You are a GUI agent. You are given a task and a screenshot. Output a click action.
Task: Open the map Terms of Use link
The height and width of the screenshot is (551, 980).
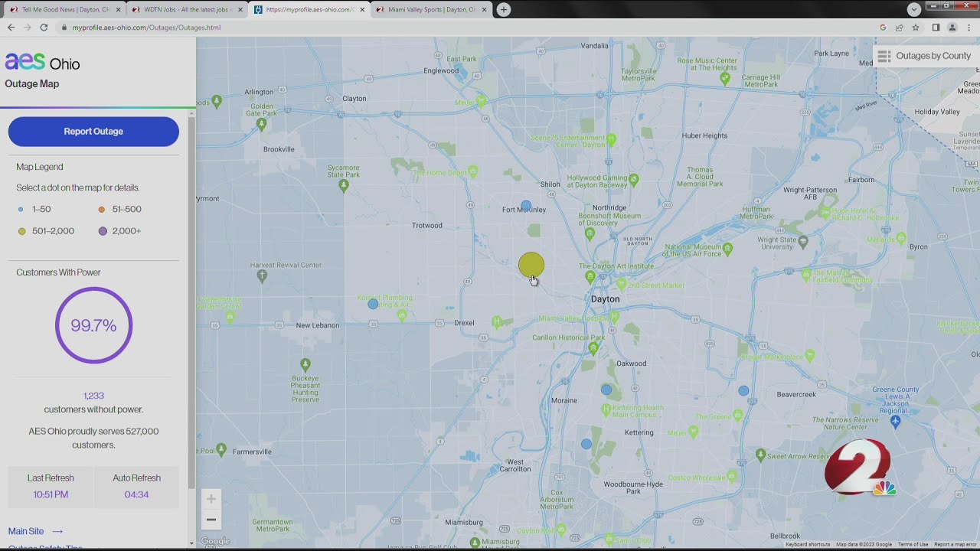coord(913,544)
